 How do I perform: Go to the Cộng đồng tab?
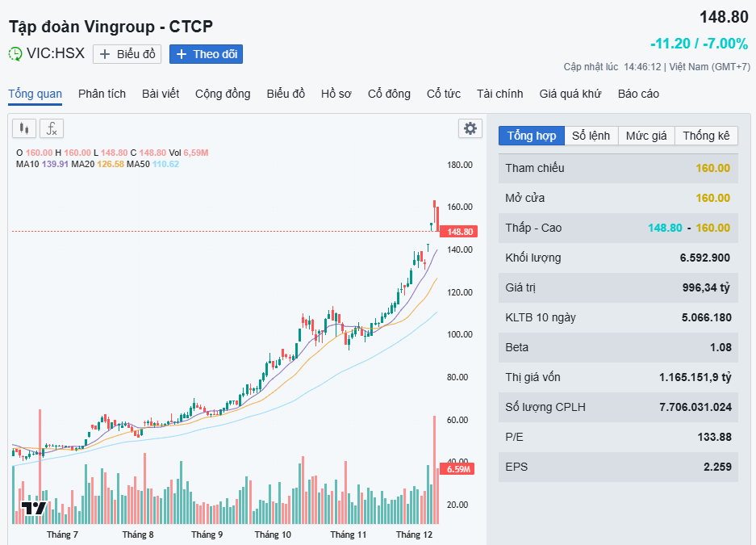click(223, 94)
